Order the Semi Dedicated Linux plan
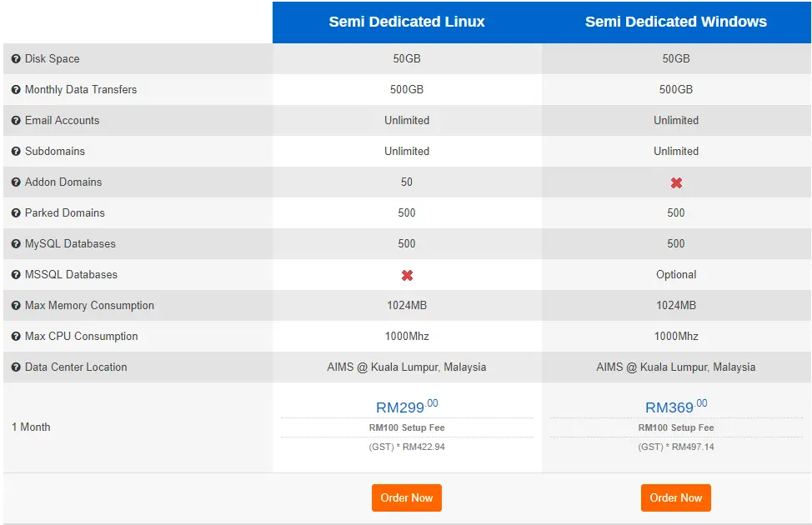Screen dimensions: 812x525 [x=407, y=497]
